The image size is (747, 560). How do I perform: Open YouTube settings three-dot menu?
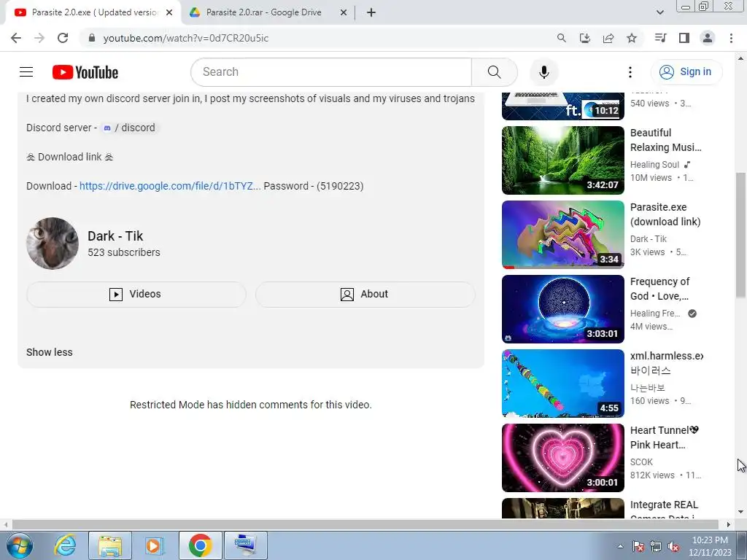630,72
